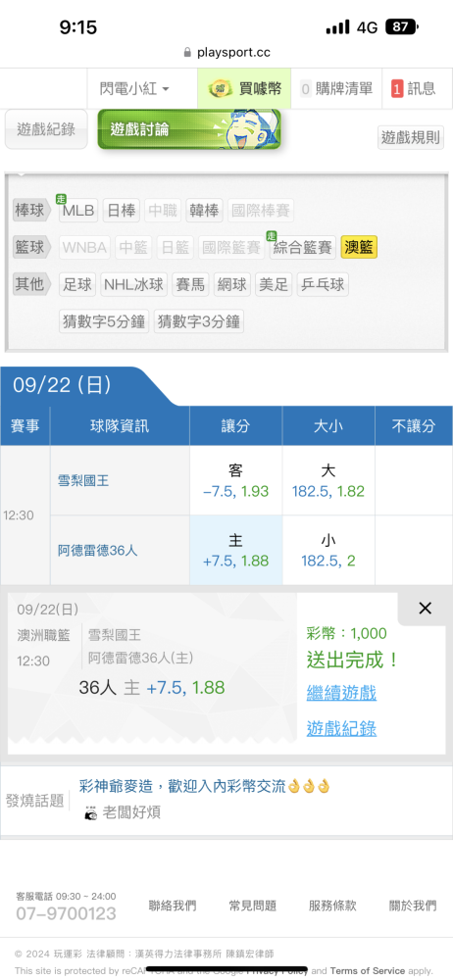Open the 彩神爺麥造 hot topic post
The image size is (453, 980).
[x=204, y=786]
